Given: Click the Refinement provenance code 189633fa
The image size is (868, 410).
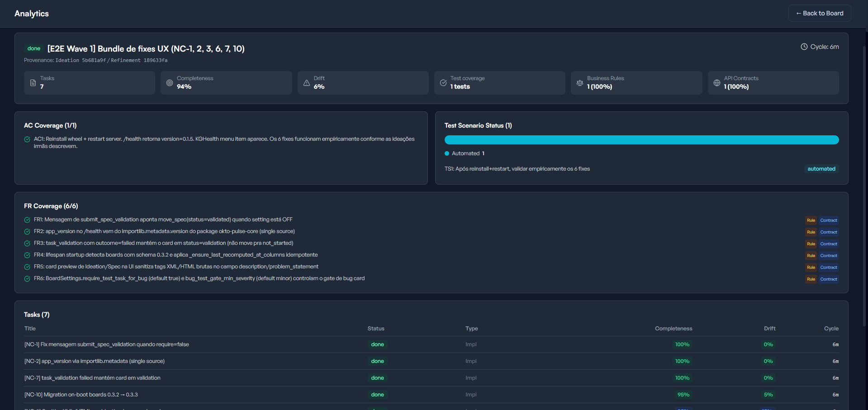Looking at the screenshot, I should [156, 60].
